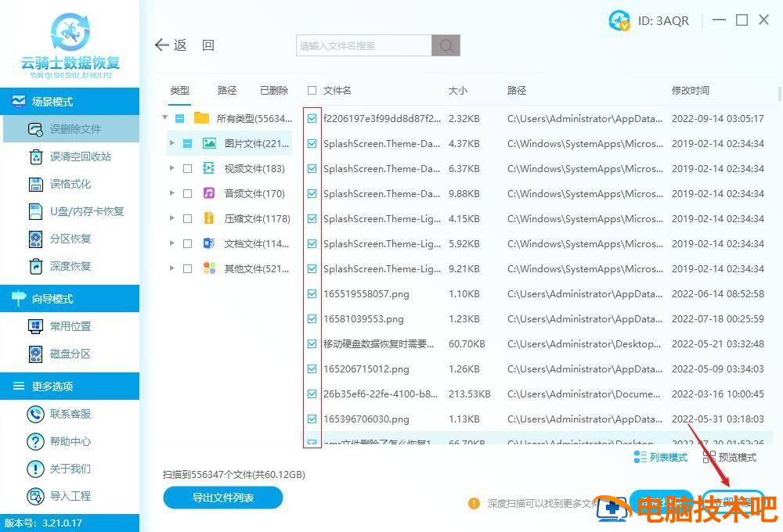Image resolution: width=783 pixels, height=532 pixels.
Task: Click the 所有类型 folder icon
Action: pyautogui.click(x=201, y=118)
